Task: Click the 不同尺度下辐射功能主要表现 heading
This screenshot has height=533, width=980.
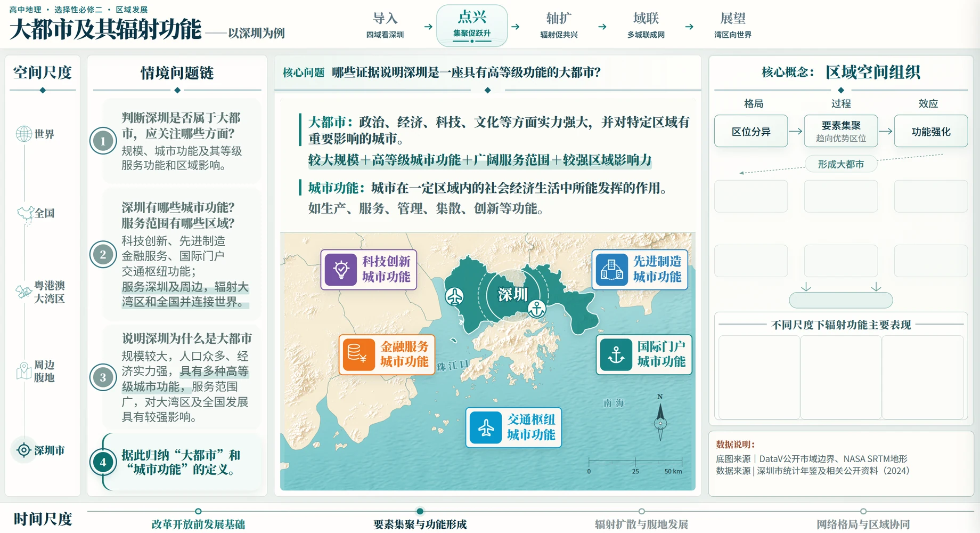Action: coord(841,325)
